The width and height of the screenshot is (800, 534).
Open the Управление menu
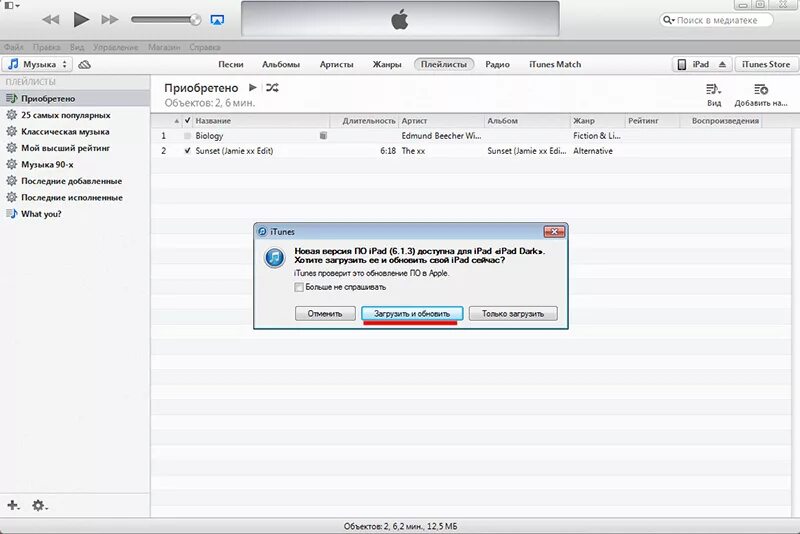pyautogui.click(x=116, y=47)
